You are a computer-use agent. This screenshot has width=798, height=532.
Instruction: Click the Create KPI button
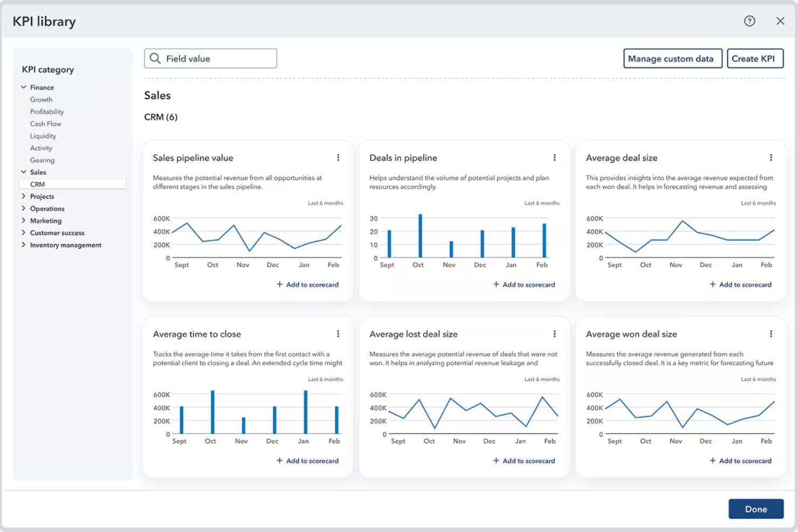pos(755,58)
